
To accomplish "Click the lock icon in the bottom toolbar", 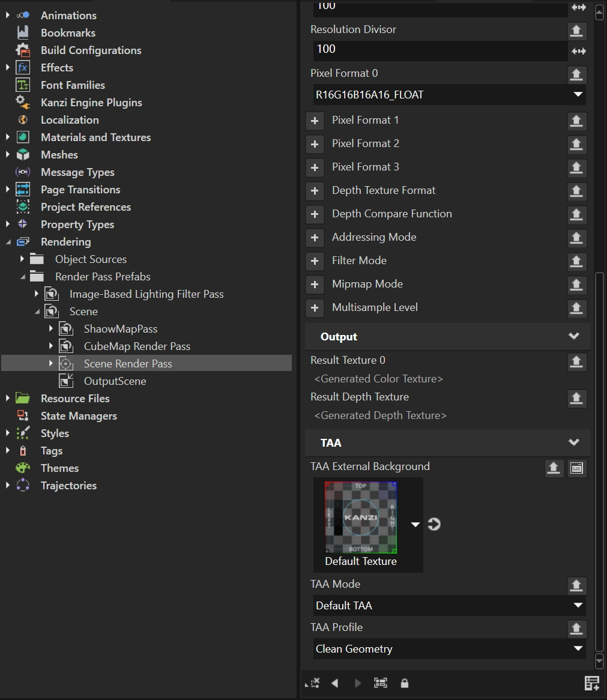I will 405,683.
